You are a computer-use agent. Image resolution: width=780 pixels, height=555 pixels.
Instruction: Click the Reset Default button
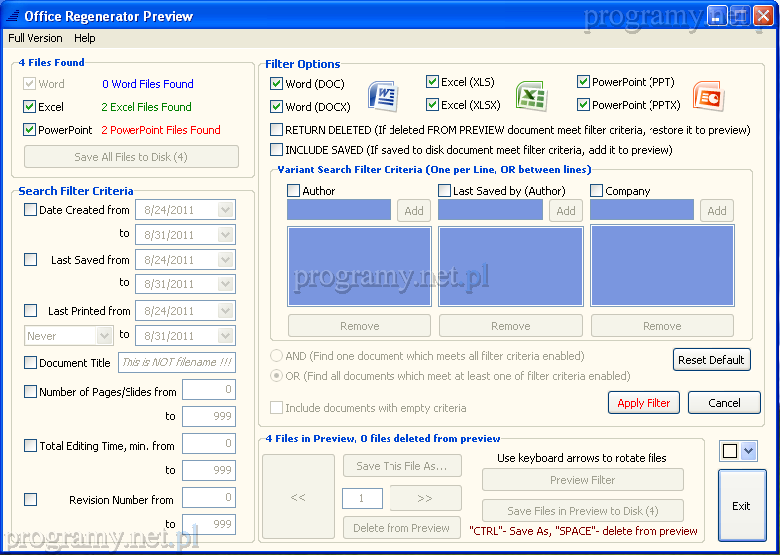711,360
